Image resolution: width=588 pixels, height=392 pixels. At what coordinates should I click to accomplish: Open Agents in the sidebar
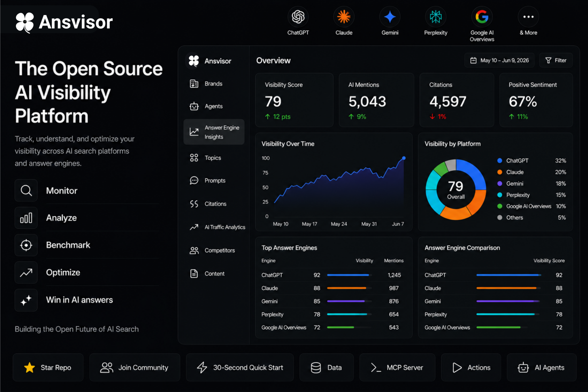point(214,106)
